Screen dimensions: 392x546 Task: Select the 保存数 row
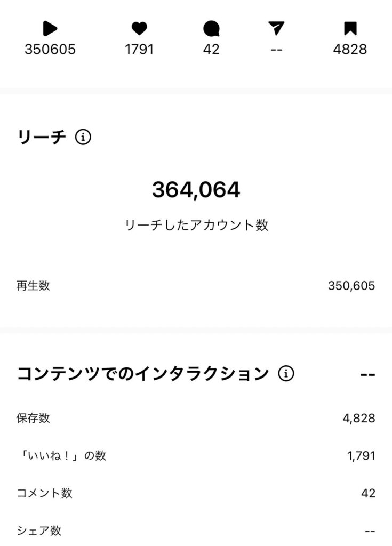(196, 418)
